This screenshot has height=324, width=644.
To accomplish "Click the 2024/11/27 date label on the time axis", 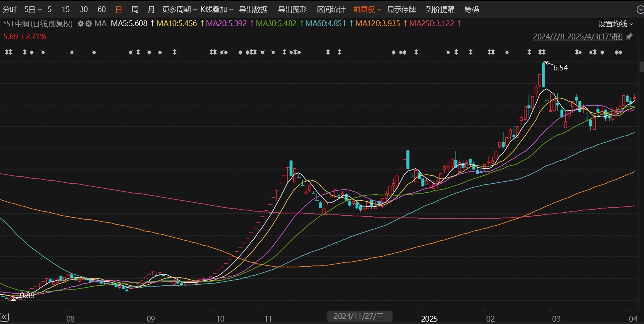I will click(x=360, y=316).
